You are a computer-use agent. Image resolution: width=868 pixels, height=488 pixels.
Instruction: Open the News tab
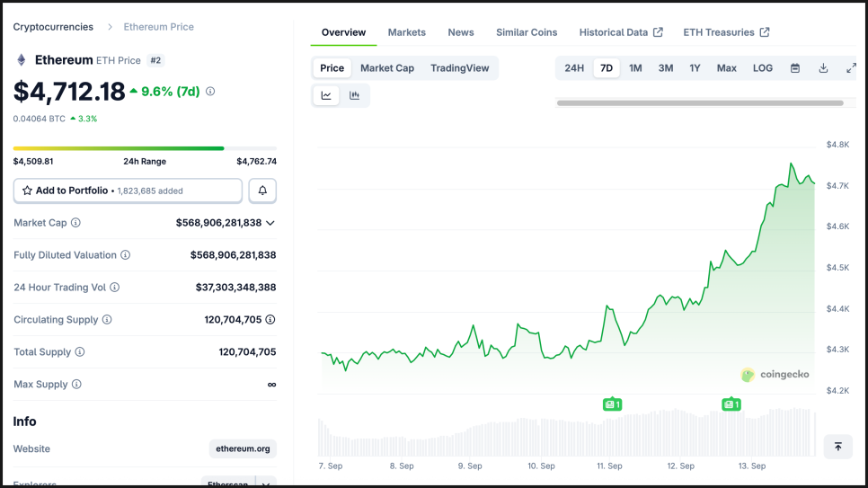coord(461,32)
